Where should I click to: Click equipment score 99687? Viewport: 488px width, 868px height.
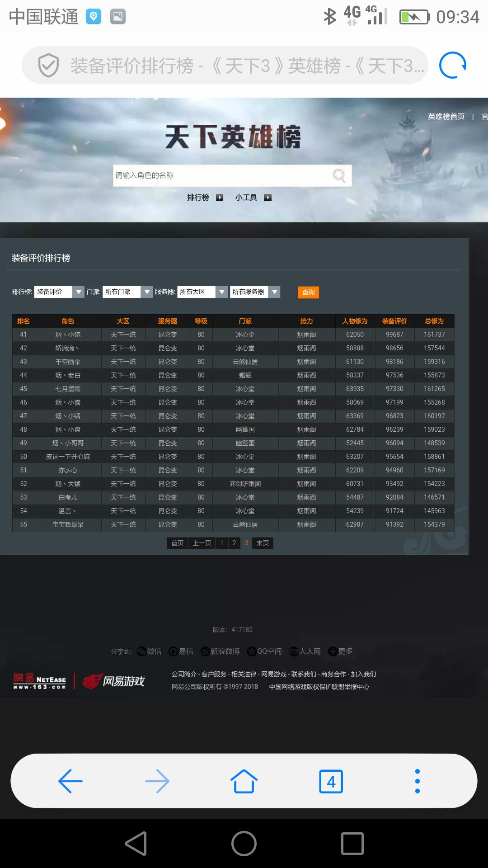point(394,335)
